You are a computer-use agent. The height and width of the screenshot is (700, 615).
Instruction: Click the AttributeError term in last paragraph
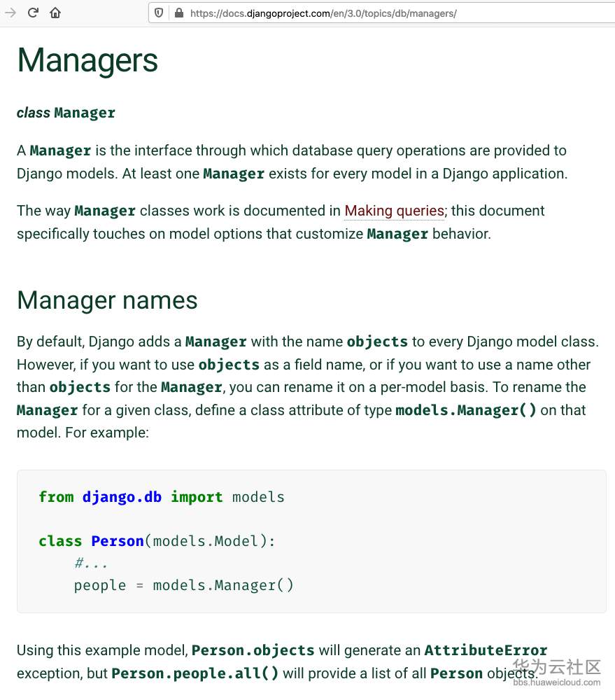point(486,650)
